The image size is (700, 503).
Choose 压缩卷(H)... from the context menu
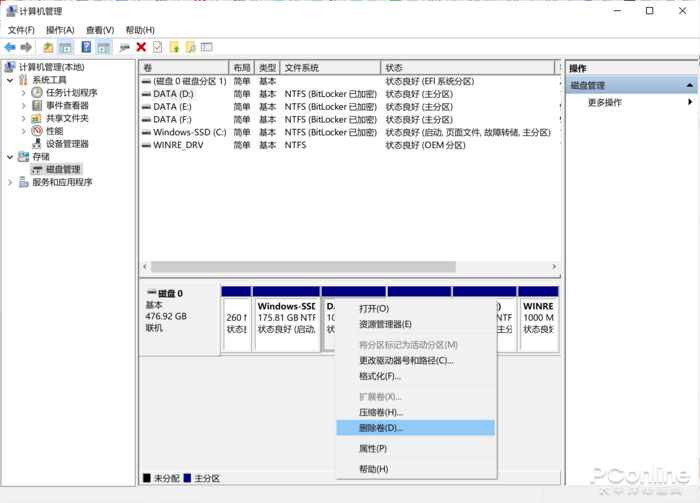[x=416, y=412]
